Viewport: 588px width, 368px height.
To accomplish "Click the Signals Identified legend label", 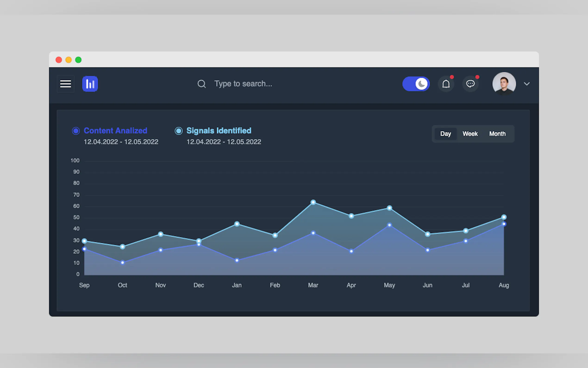I will coord(219,130).
